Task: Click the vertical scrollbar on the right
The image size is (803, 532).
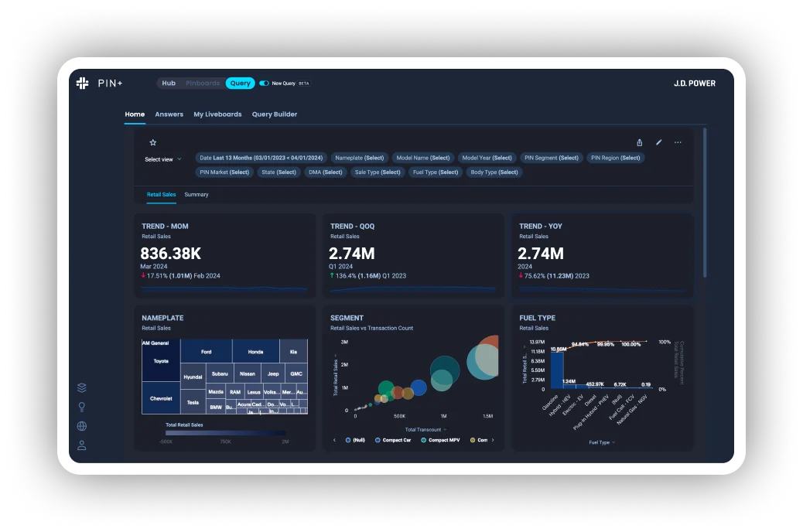Action: (x=705, y=203)
